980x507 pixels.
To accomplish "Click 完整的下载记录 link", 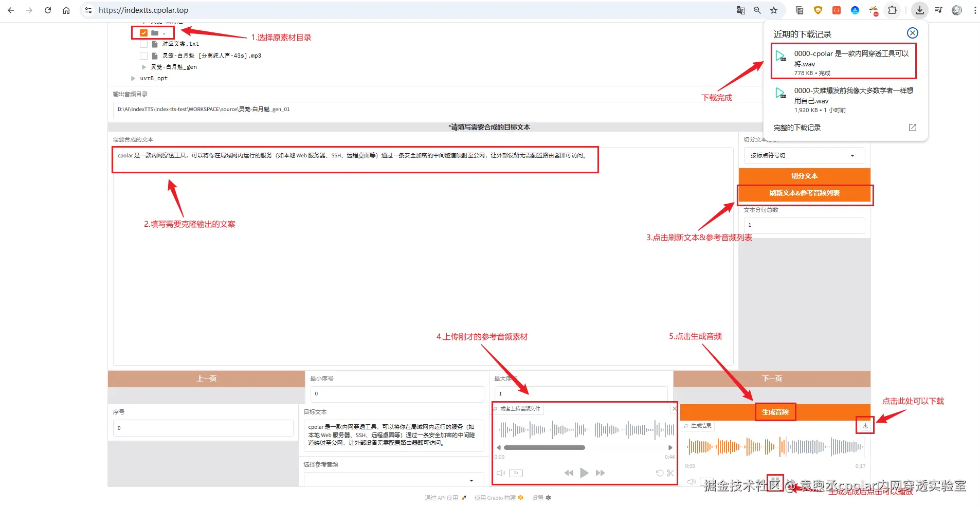I will coord(797,128).
